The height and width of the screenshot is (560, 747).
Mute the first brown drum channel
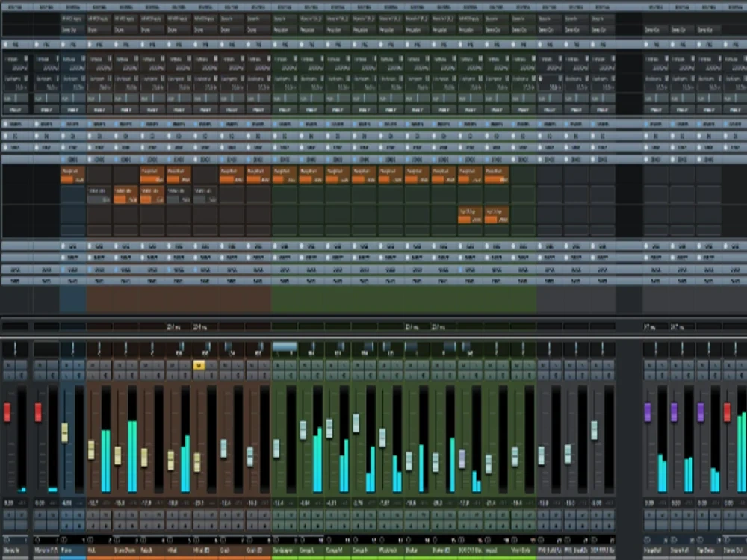[x=93, y=365]
